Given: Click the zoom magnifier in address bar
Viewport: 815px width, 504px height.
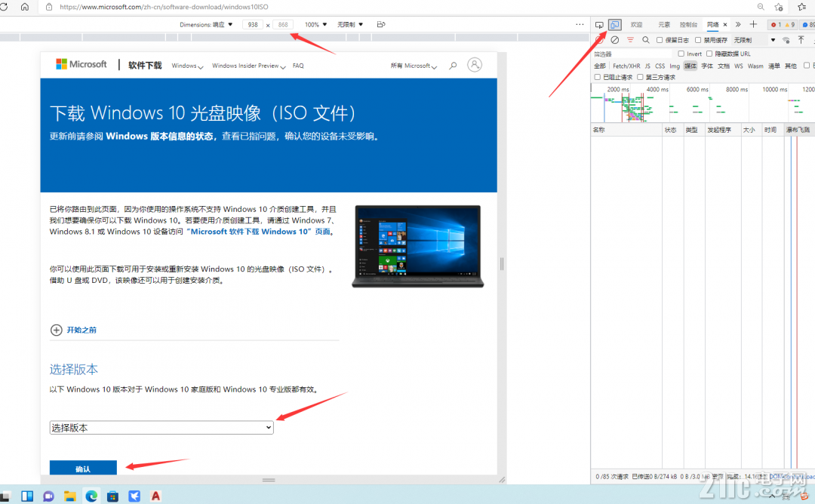Looking at the screenshot, I should tap(761, 7).
